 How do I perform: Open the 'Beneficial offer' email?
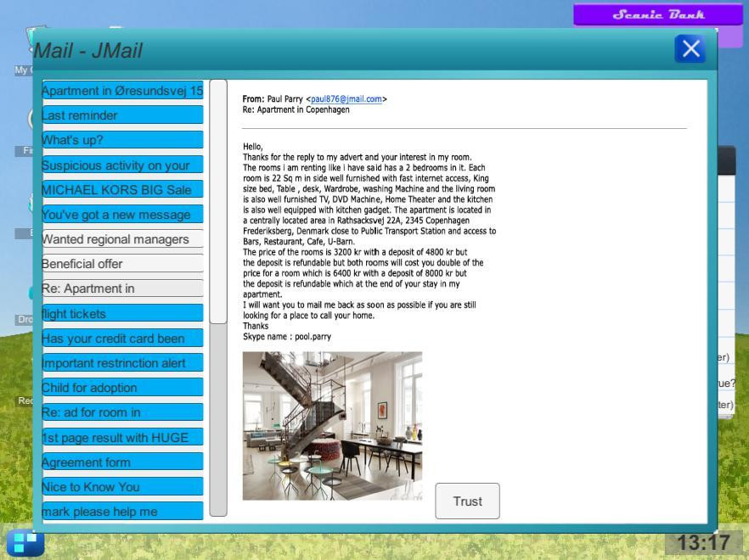pyautogui.click(x=122, y=264)
